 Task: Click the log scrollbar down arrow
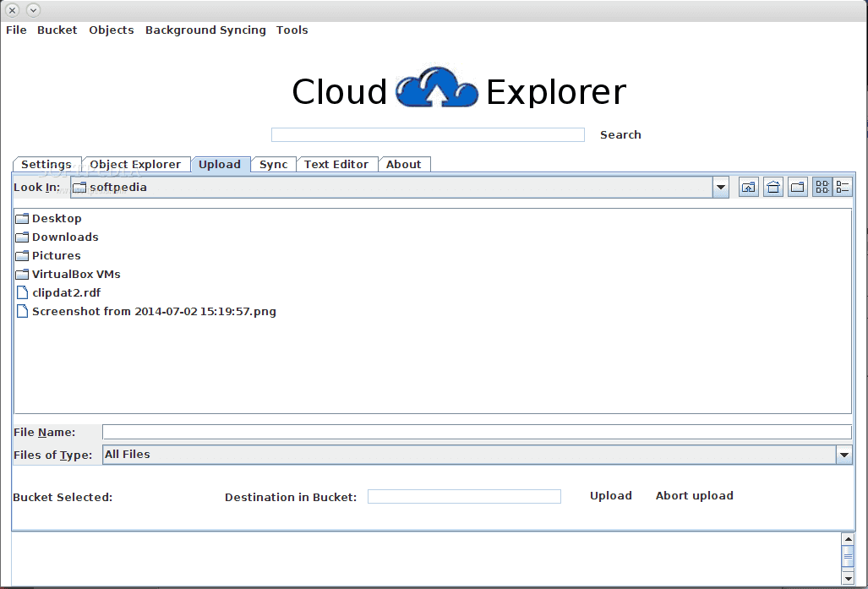click(848, 579)
